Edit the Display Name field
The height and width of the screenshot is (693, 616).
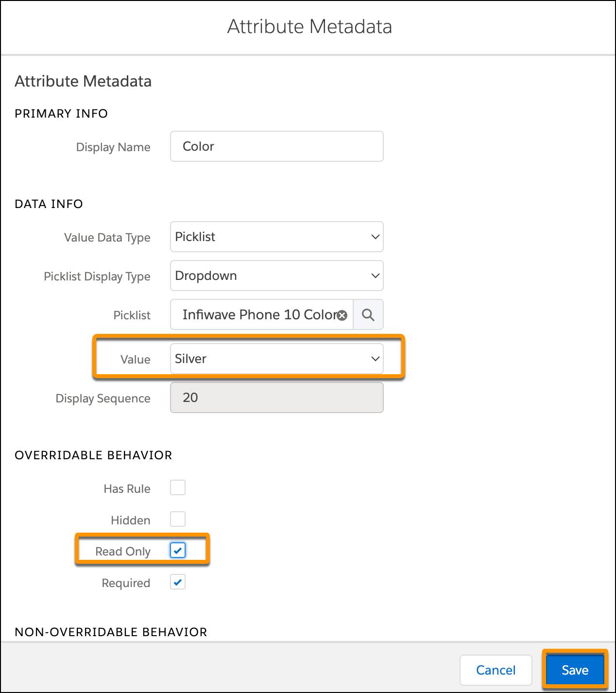277,146
